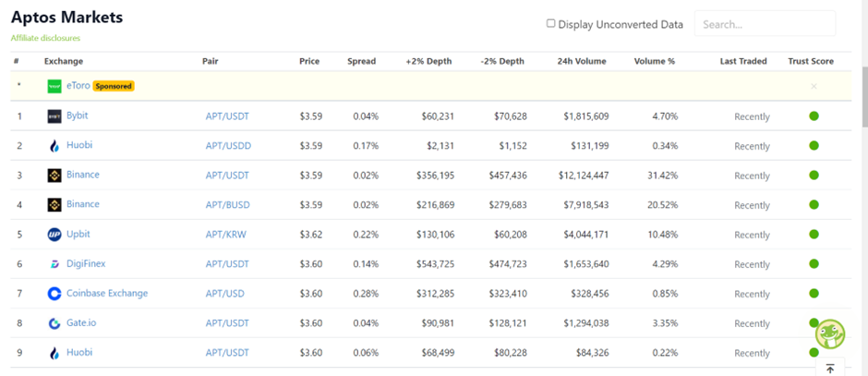The width and height of the screenshot is (868, 376).
Task: Click the $3.62 Upbit price cell
Action: point(311,235)
